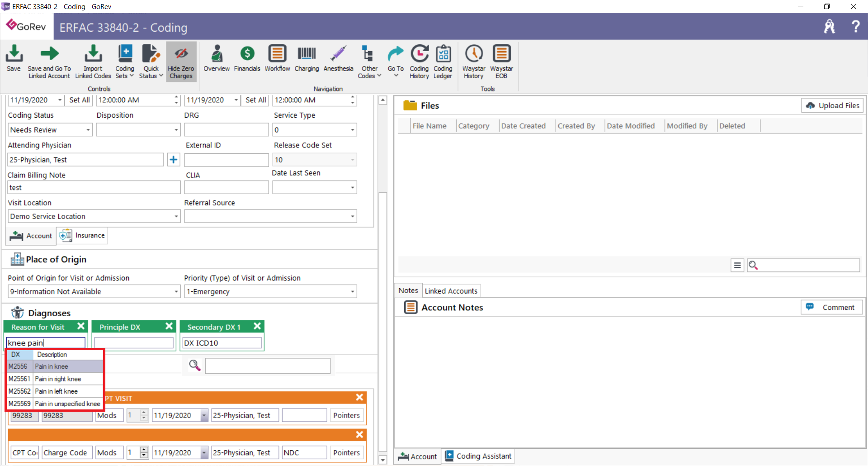Viewport: 868px width, 466px height.
Task: Select M25569 Pain in unspecified knee
Action: (x=55, y=404)
